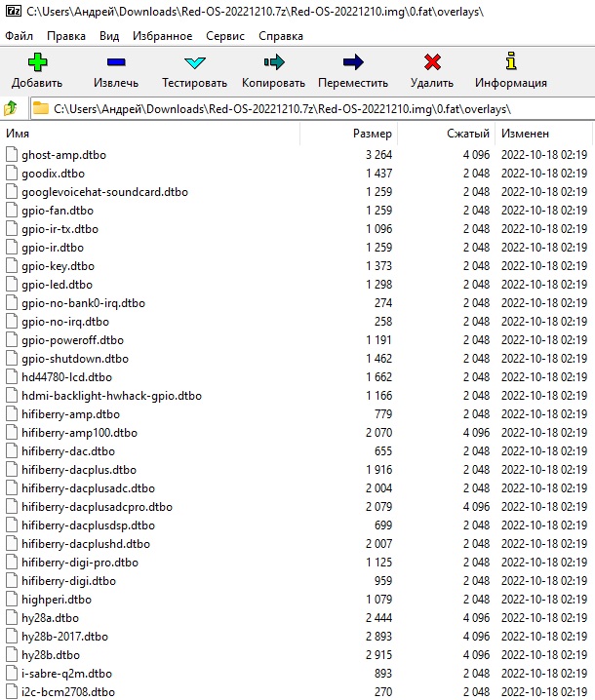Click file icon of gpio-poweroff.dtbo
This screenshot has width=595, height=700.
12,339
